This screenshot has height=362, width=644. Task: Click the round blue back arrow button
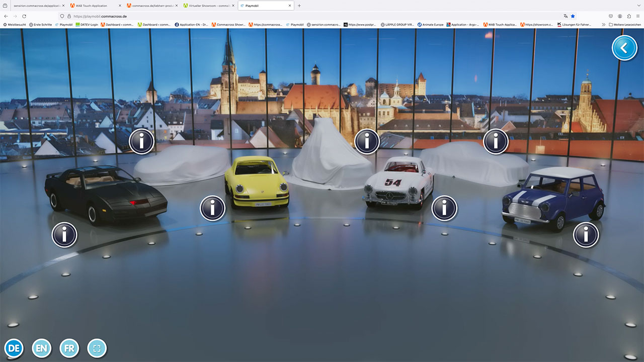(624, 48)
